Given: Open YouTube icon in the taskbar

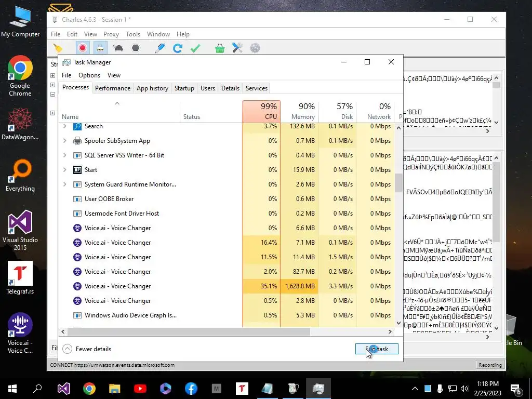Looking at the screenshot, I should (x=140, y=389).
